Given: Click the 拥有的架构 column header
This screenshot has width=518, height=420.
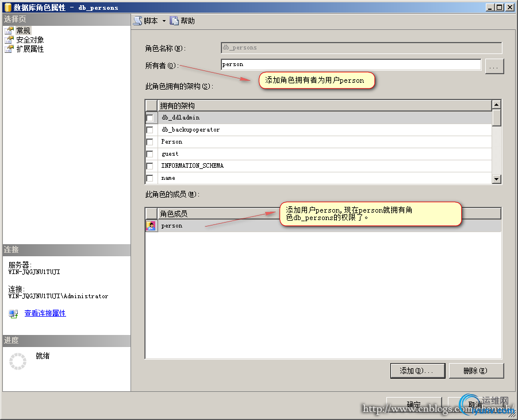Looking at the screenshot, I should (325, 106).
